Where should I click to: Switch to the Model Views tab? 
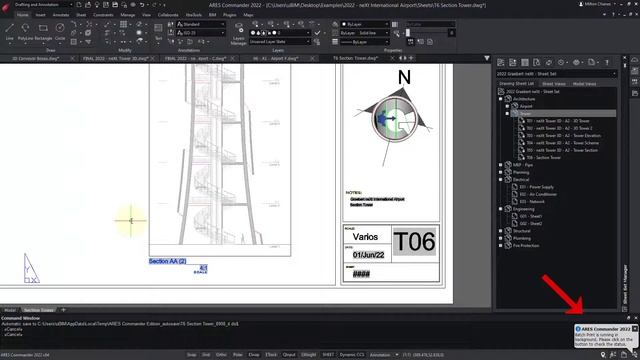584,84
